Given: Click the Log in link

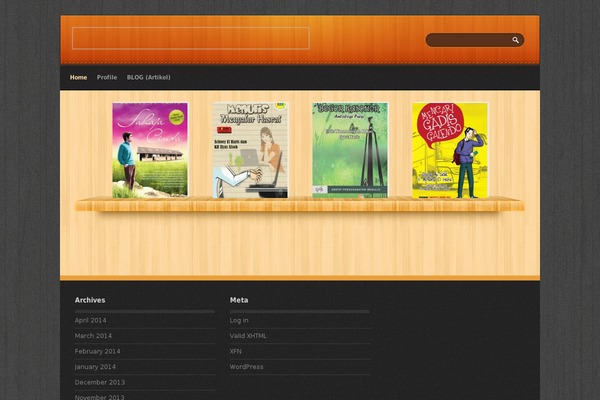Looking at the screenshot, I should pos(239,320).
